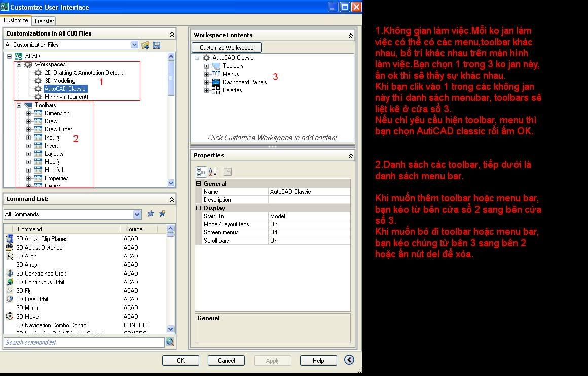The width and height of the screenshot is (588, 376).
Task: Click the gear icon beside 3D Modeling workspace
Action: (38, 81)
